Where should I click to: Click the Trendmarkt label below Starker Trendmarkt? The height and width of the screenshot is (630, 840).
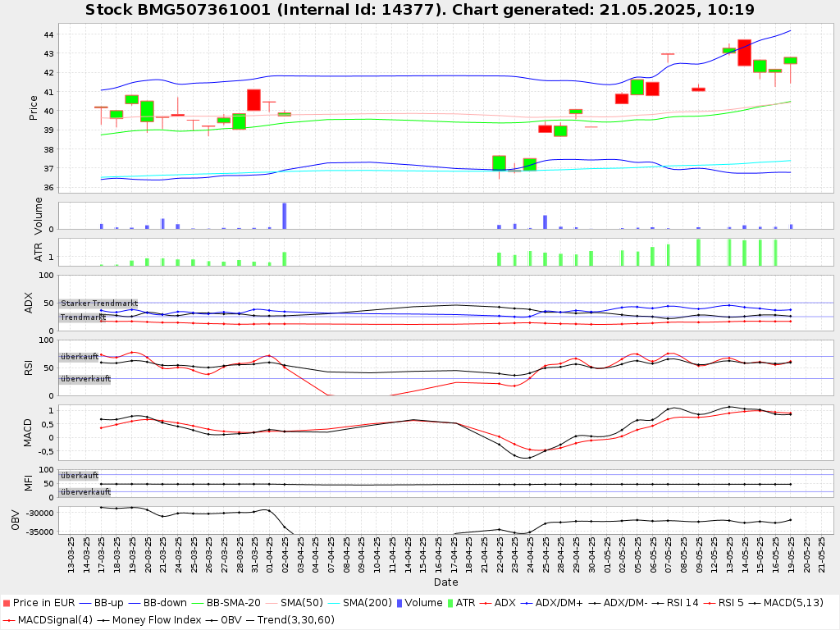click(83, 317)
